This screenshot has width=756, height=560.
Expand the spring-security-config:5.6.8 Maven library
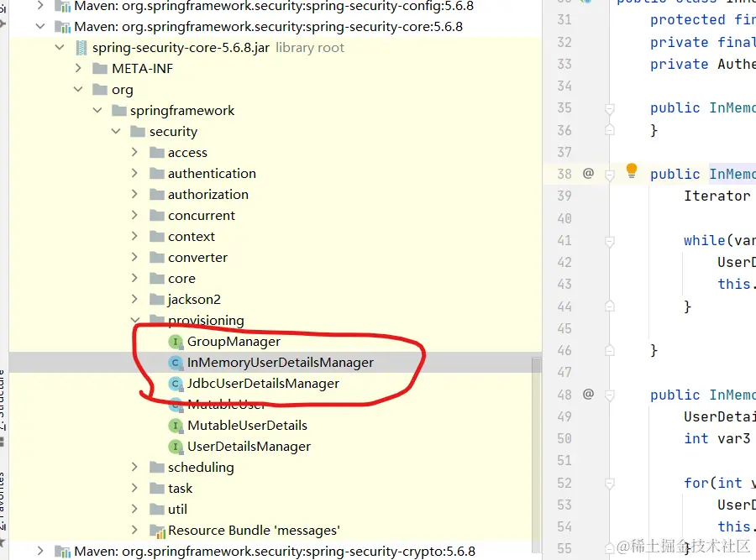tap(40, 5)
